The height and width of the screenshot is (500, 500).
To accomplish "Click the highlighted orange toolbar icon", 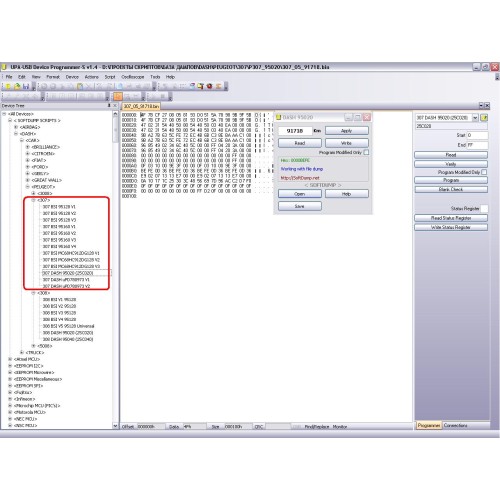I will point(118,97).
